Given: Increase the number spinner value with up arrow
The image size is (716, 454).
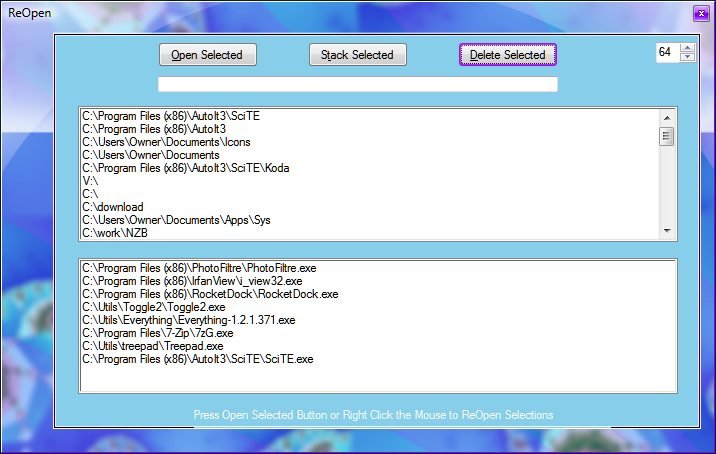Looking at the screenshot, I should pos(687,48).
